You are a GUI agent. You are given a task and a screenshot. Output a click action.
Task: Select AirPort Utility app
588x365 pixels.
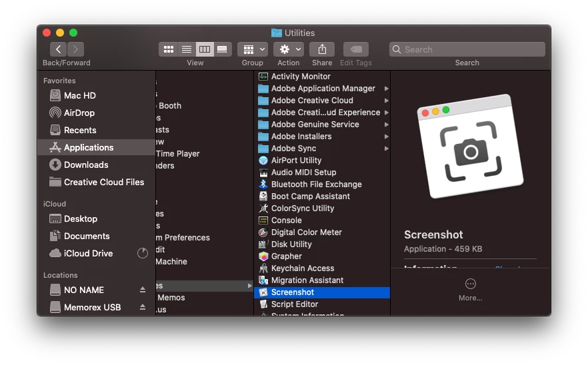pos(322,161)
